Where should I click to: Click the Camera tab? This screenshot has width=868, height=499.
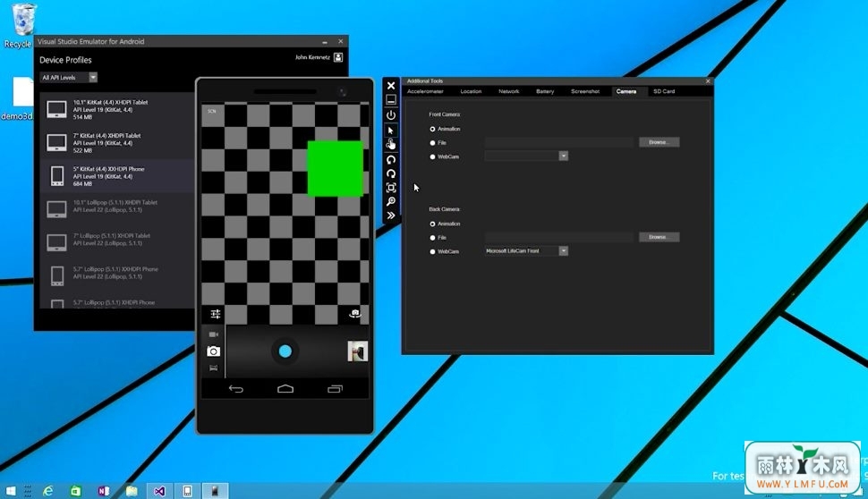626,91
